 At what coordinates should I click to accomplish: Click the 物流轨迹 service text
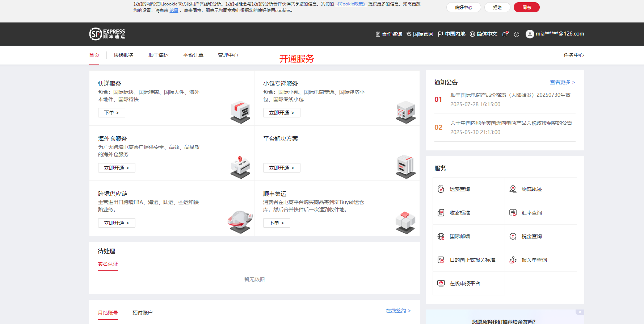pyautogui.click(x=532, y=189)
